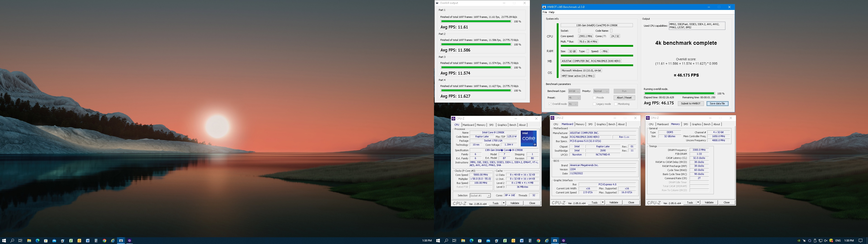The image size is (868, 244).
Task: Open the Action Center notifications icon
Action: (861, 241)
